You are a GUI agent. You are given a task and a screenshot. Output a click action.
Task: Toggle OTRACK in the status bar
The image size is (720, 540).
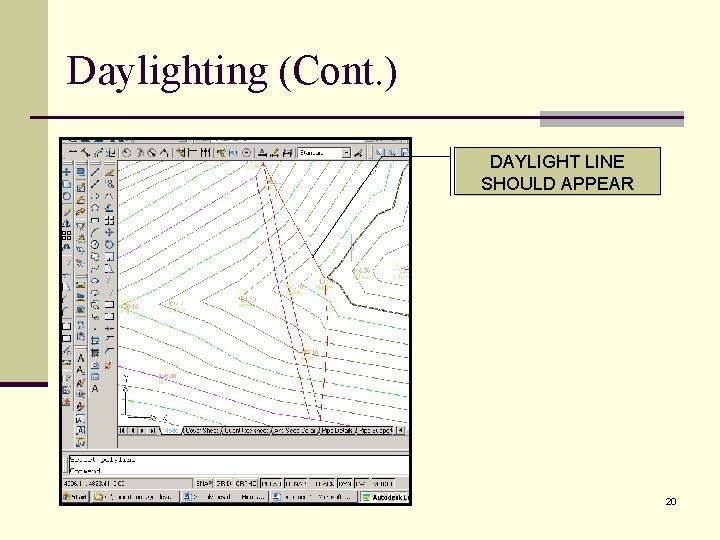(321, 484)
